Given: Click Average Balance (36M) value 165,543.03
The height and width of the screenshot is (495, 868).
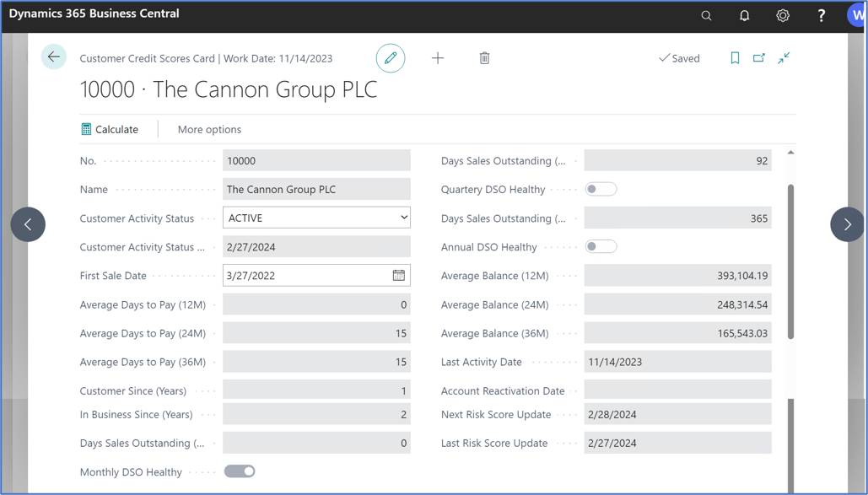Looking at the screenshot, I should pos(677,333).
